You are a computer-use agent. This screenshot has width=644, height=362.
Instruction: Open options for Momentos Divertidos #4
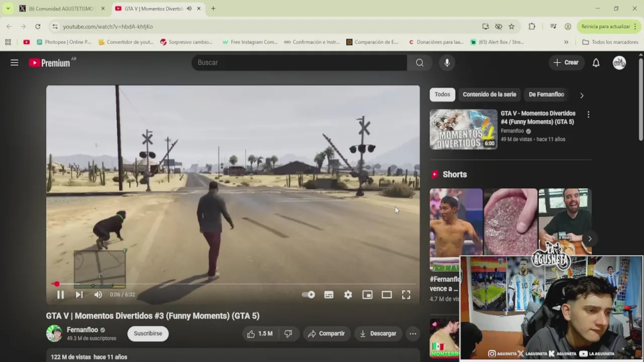pyautogui.click(x=588, y=115)
